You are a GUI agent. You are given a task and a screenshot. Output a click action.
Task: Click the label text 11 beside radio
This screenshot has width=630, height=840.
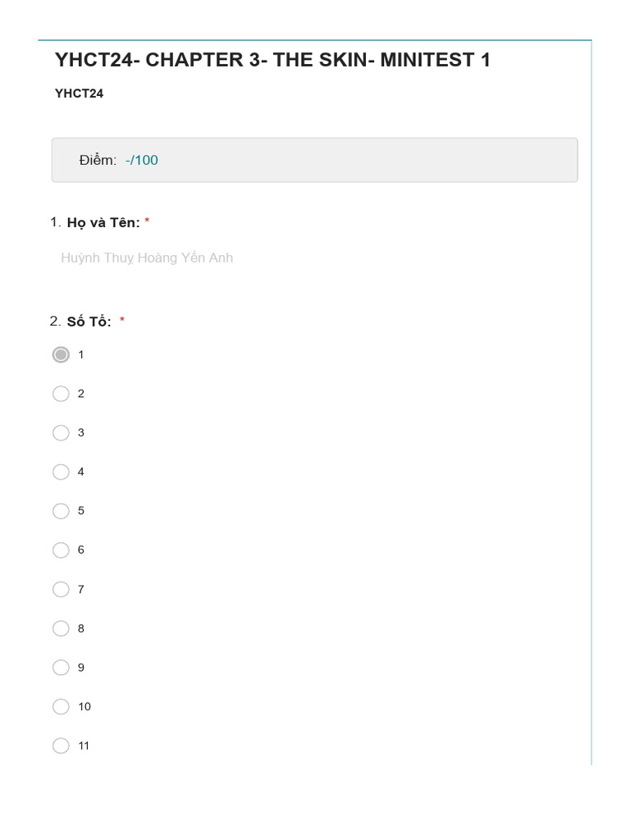pos(84,746)
